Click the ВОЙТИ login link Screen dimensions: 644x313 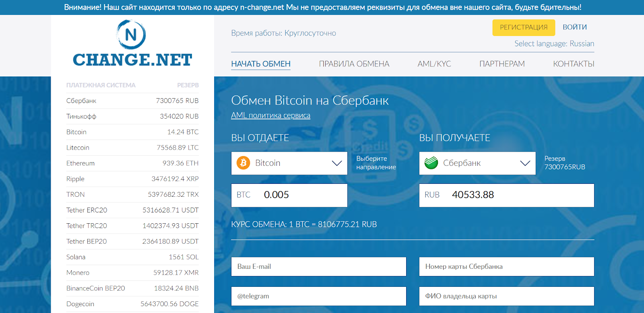[x=575, y=27]
